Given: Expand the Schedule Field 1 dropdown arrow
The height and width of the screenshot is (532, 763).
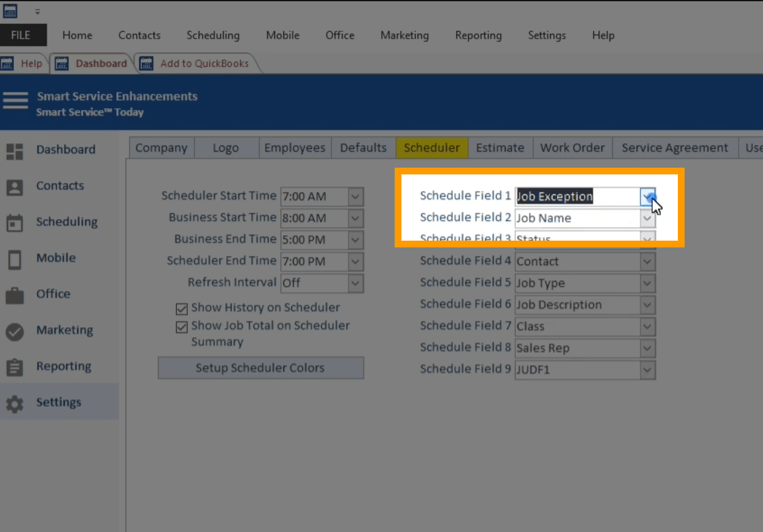Looking at the screenshot, I should [x=647, y=197].
